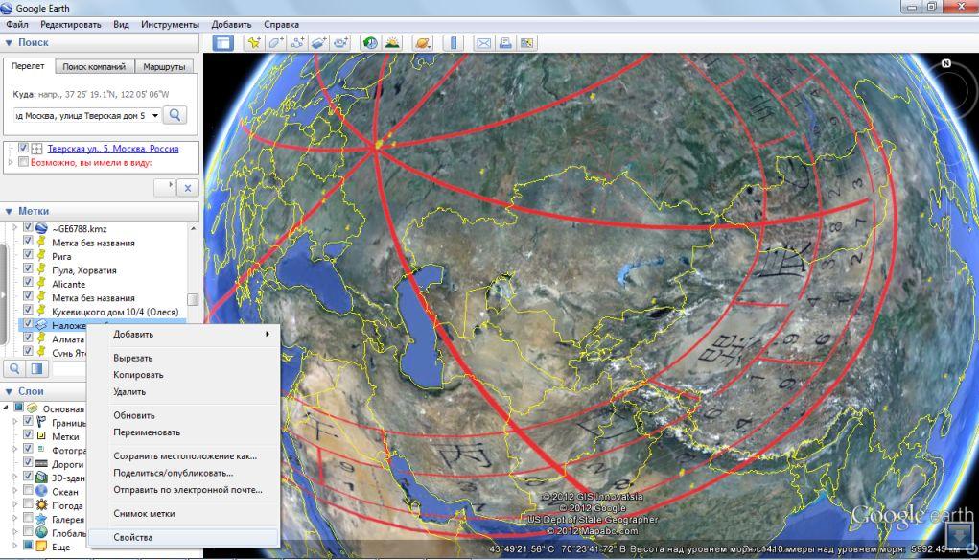Viewport: 979px width, 560px height.
Task: Open Тверская ул., 5, Москва link
Action: (x=113, y=149)
